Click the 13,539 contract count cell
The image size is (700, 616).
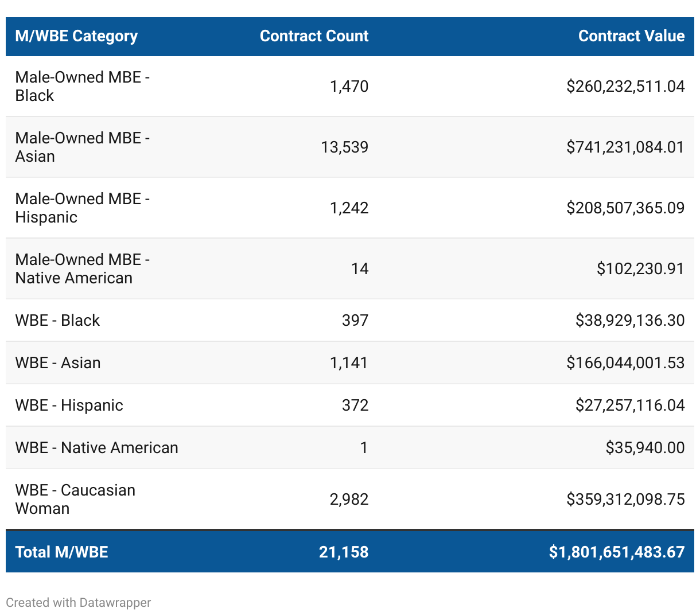pyautogui.click(x=344, y=147)
